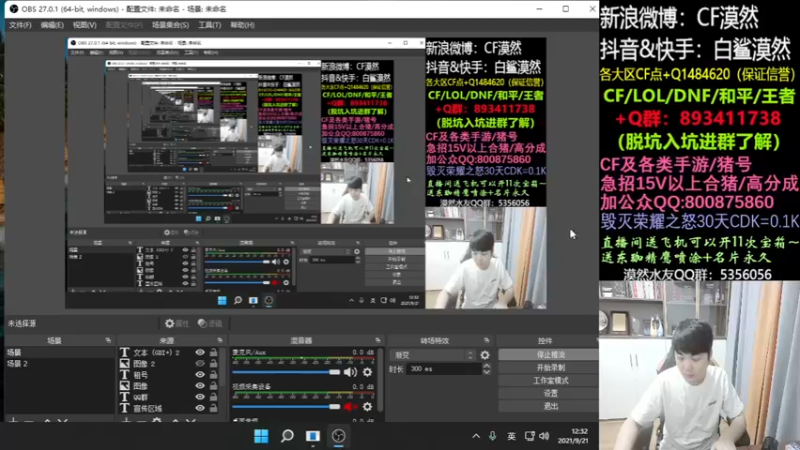Click the image icon beside 图像 source
This screenshot has height=450, width=800.
[124, 386]
